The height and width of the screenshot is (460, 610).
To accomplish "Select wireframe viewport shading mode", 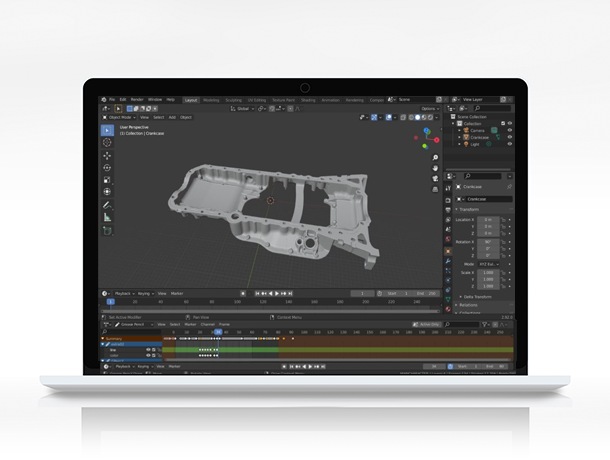I will tap(411, 117).
